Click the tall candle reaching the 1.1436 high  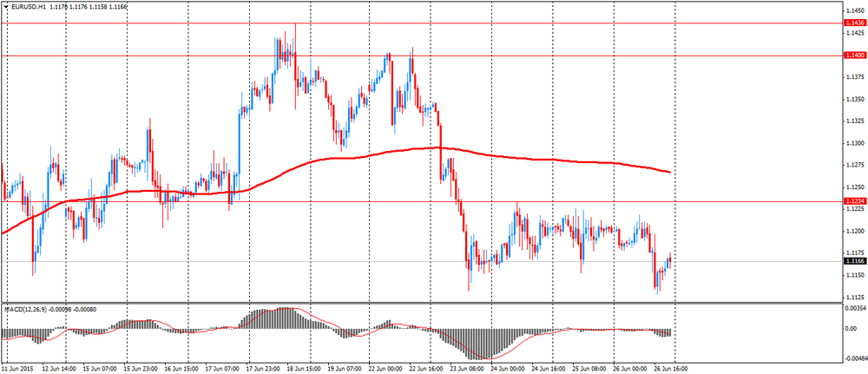pos(295,61)
